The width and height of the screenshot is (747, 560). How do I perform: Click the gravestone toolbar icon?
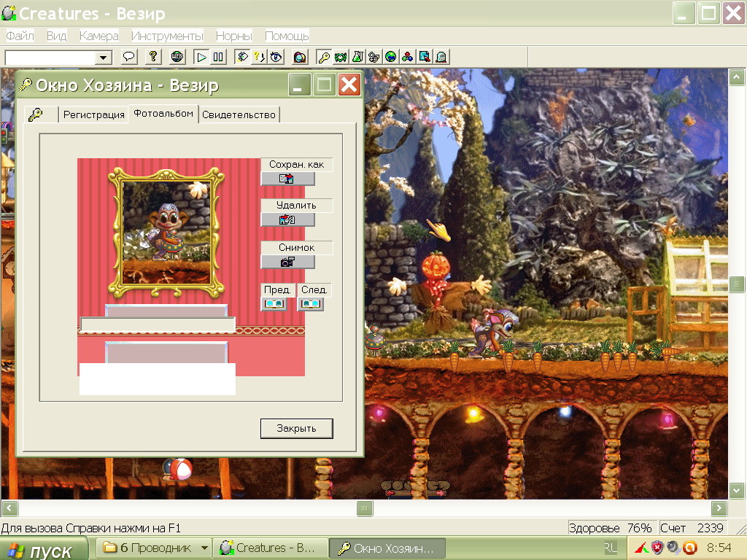pos(441,57)
